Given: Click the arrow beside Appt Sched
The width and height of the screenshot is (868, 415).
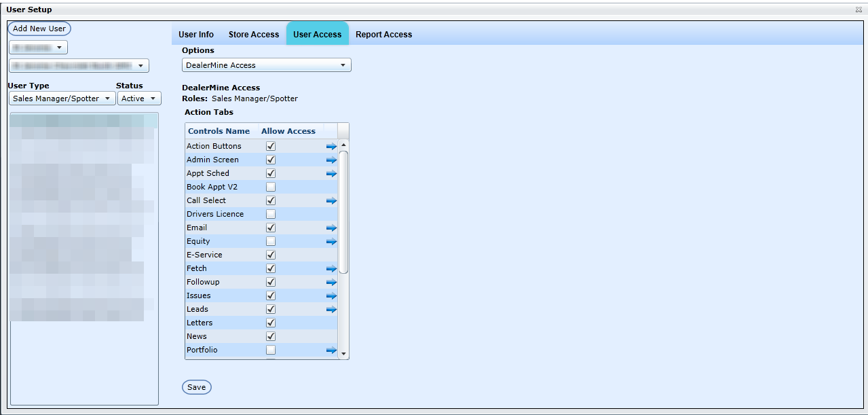Looking at the screenshot, I should pos(331,173).
